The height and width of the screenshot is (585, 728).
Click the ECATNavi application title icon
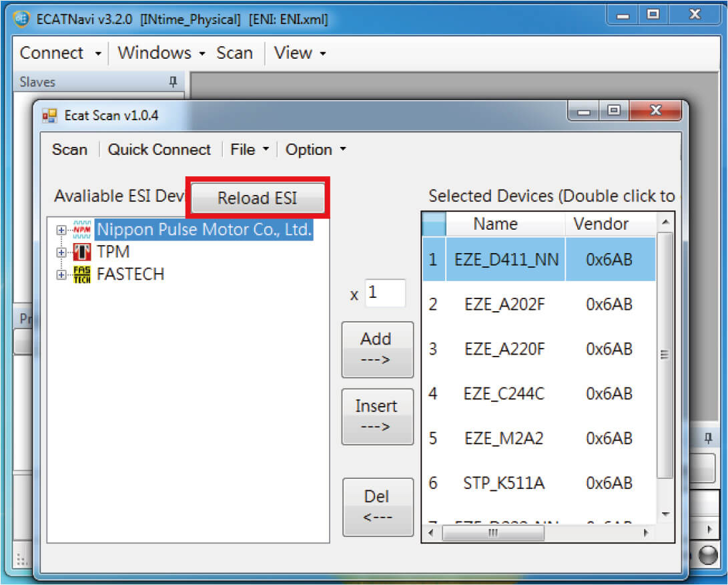[x=21, y=19]
